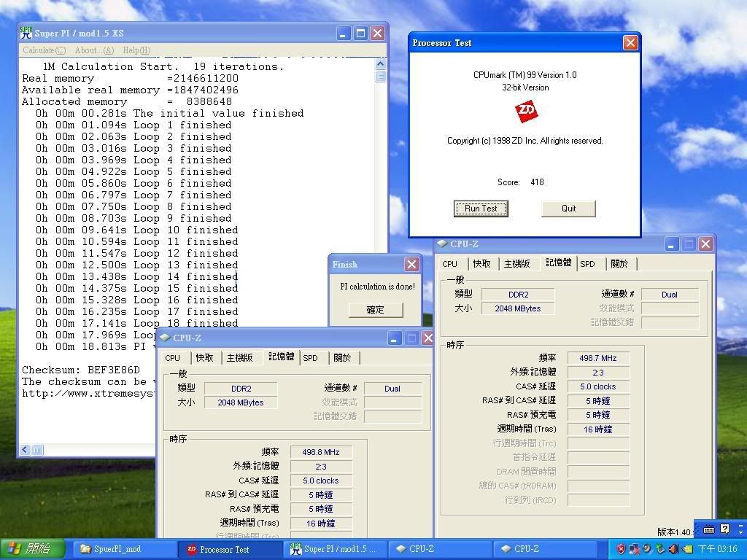
Task: Open the 關於 tab in front CPU-Z window
Action: click(342, 358)
